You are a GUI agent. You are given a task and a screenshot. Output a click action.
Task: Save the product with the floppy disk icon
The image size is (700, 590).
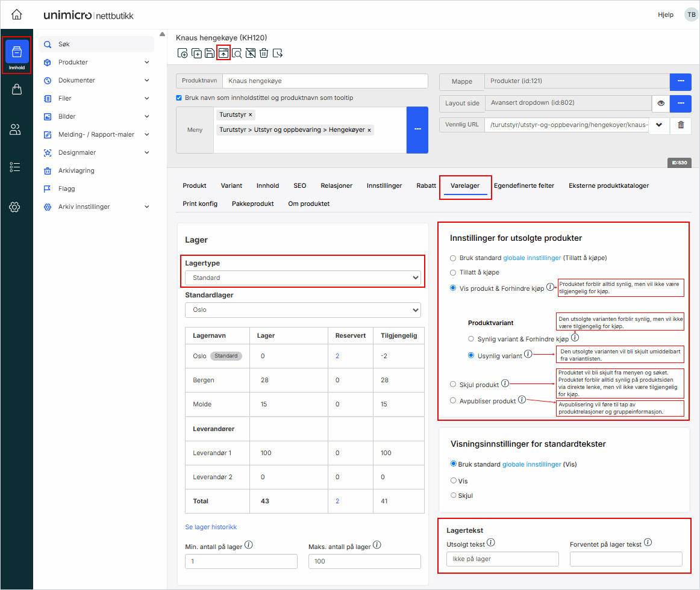click(210, 53)
